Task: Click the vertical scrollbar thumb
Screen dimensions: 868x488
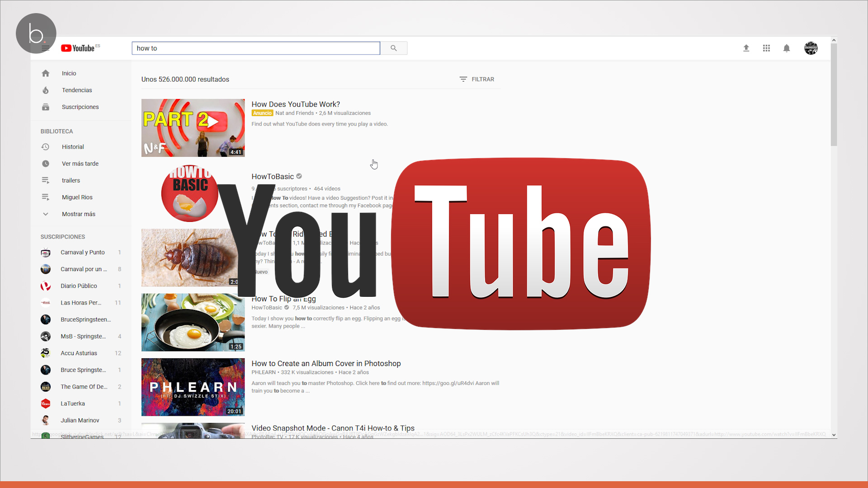Action: point(834,95)
